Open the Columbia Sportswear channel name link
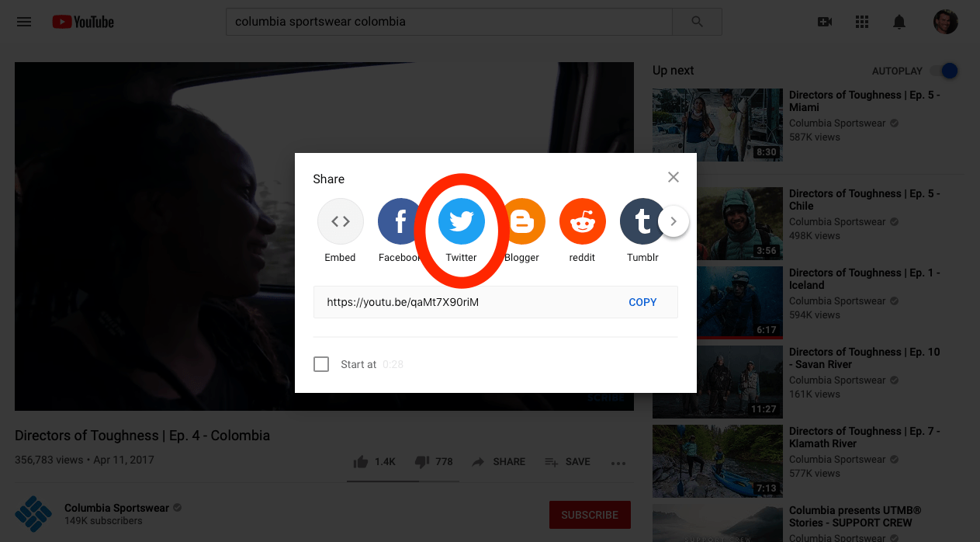980x542 pixels. 116,508
